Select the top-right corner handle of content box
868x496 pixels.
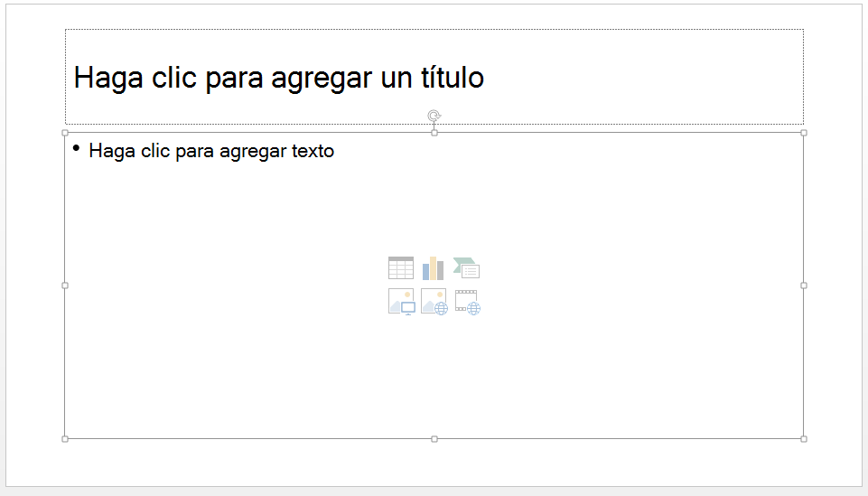(x=804, y=133)
